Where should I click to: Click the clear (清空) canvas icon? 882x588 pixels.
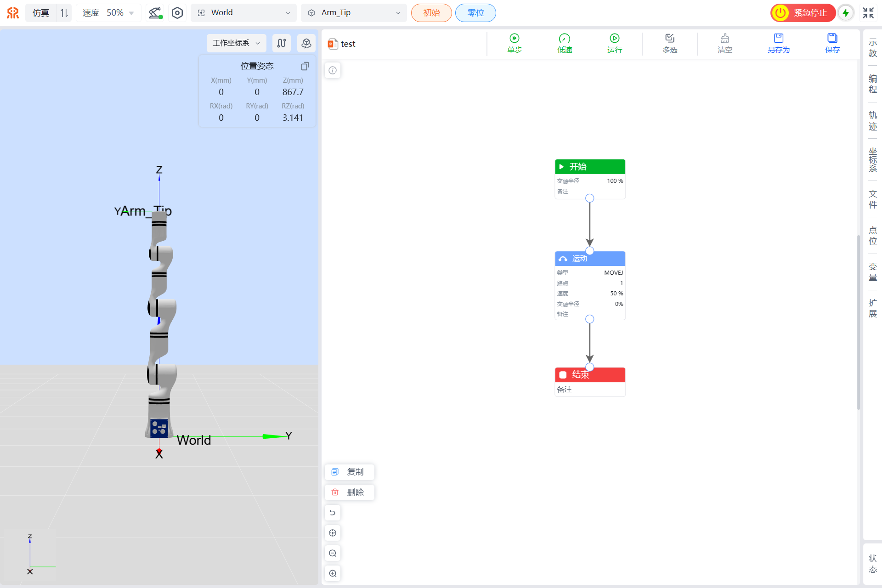point(724,39)
